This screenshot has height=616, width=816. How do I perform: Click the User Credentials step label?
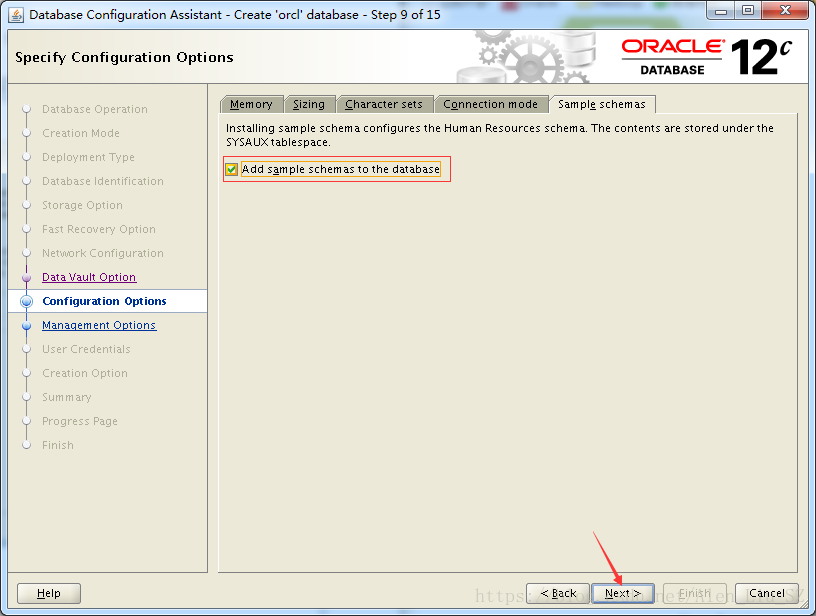pyautogui.click(x=86, y=349)
